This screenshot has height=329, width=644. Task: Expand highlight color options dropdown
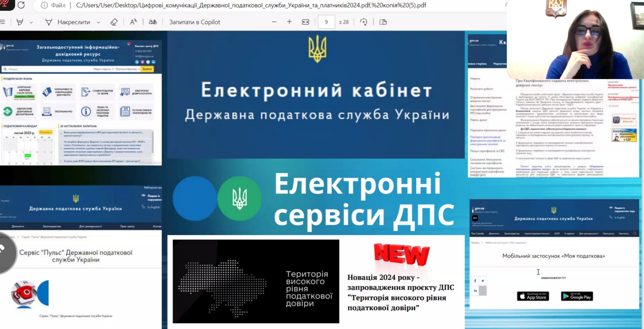click(31, 22)
